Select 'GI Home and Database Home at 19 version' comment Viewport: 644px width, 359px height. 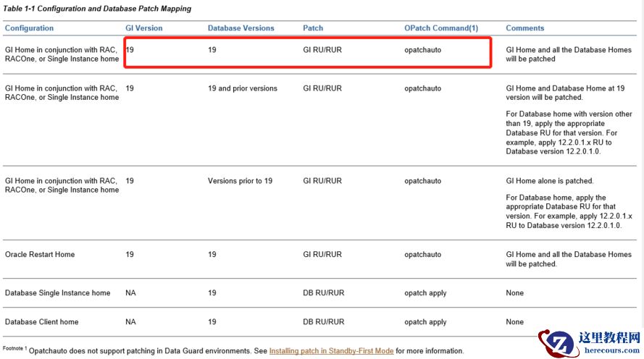565,93
